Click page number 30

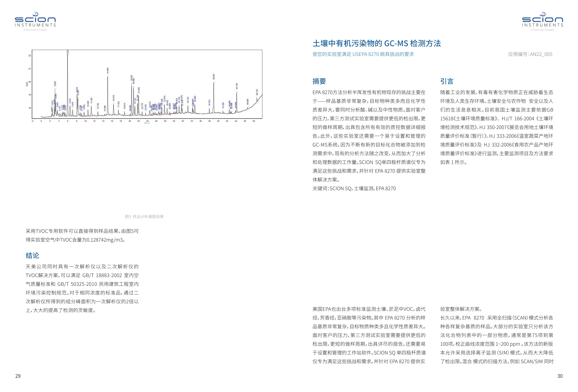[560, 376]
